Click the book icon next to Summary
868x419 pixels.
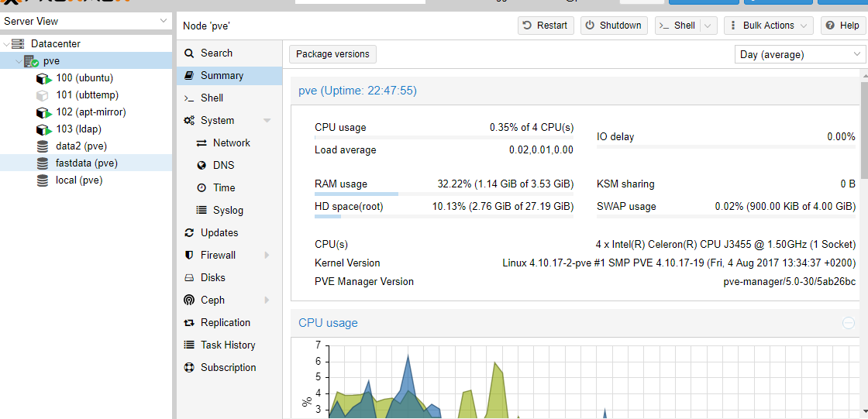pyautogui.click(x=189, y=75)
